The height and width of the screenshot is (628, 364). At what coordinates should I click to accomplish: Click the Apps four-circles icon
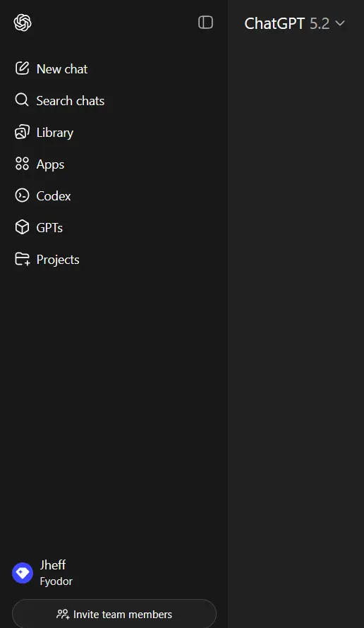(22, 164)
